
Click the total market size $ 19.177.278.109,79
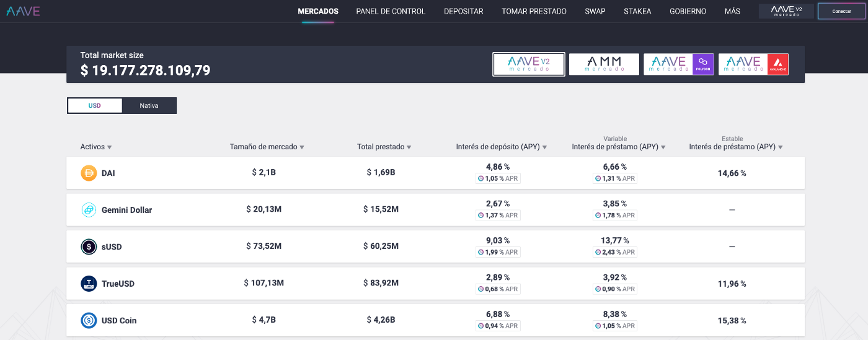tap(146, 71)
